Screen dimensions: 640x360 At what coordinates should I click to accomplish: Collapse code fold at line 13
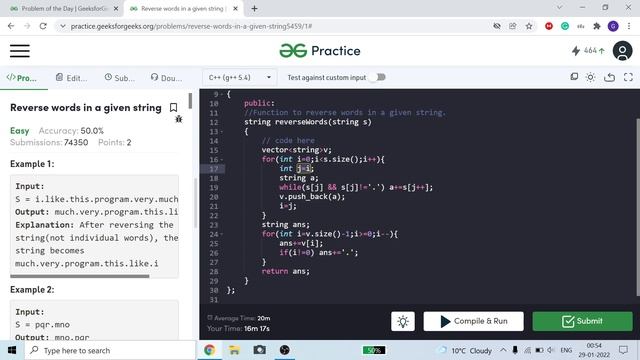(x=222, y=132)
